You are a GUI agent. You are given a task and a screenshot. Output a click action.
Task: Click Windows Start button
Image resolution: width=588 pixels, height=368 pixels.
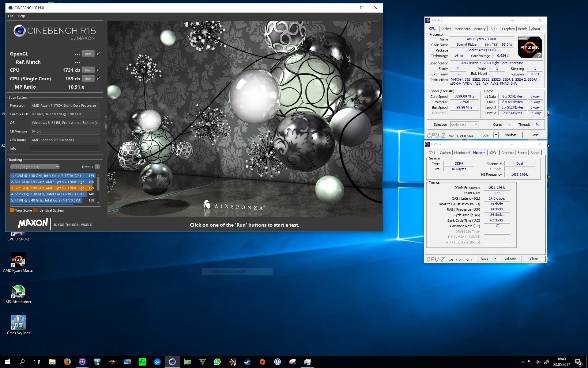7,362
